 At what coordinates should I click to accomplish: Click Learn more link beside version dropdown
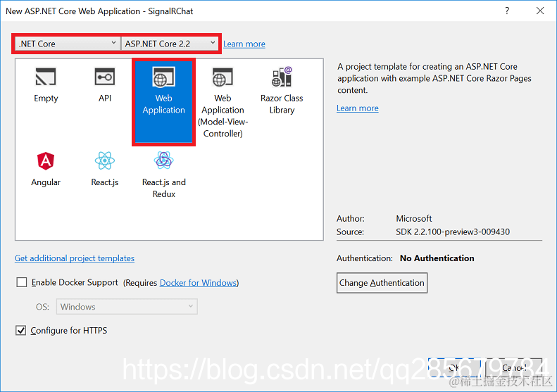click(x=244, y=44)
